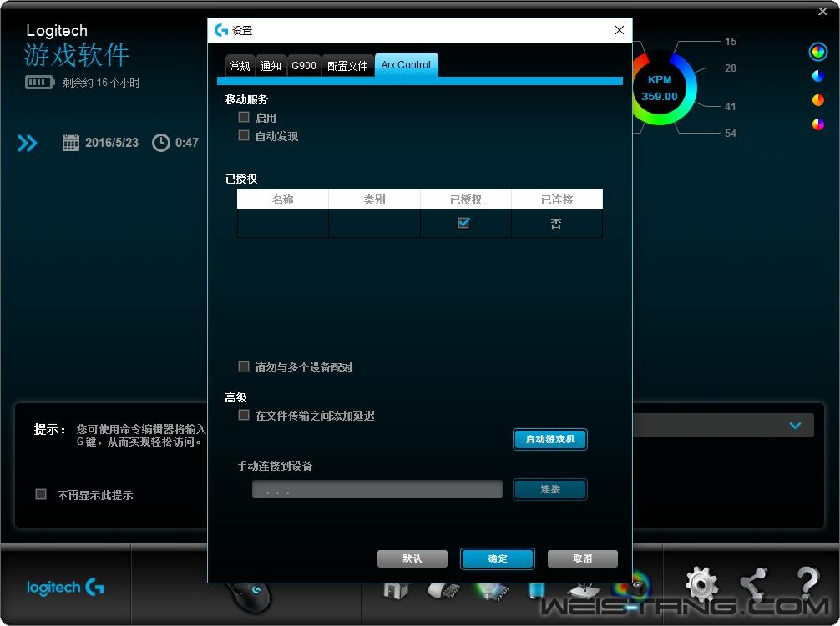This screenshot has height=626, width=840.
Task: Click the 已连接 column header
Action: coord(557,199)
